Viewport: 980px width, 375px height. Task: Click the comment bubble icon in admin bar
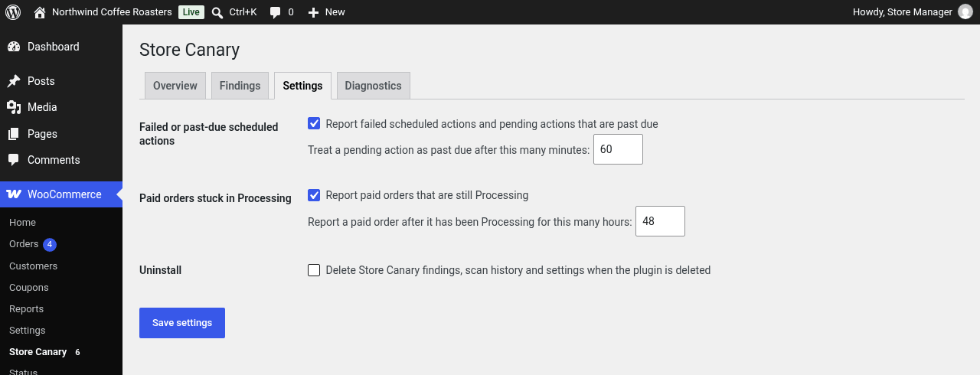pos(276,13)
